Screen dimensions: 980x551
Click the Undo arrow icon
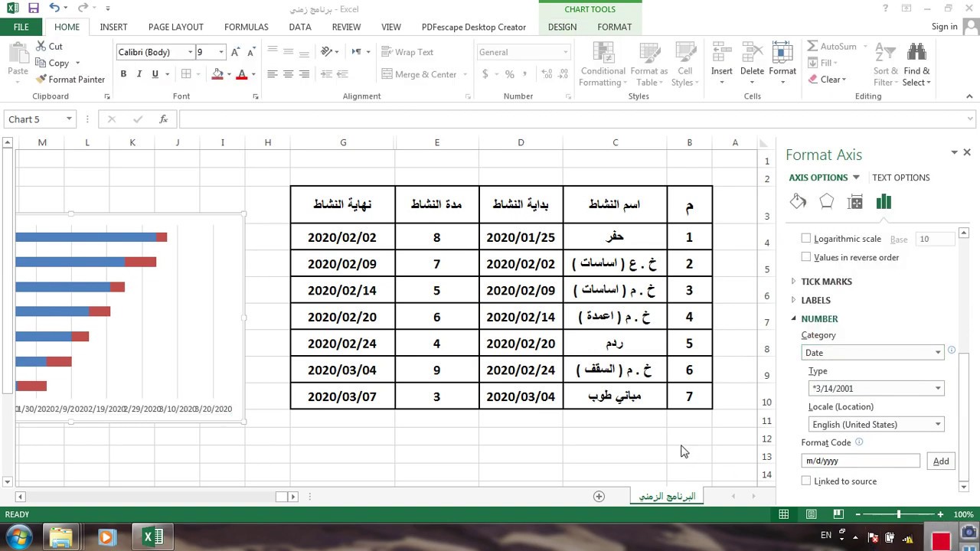point(54,8)
